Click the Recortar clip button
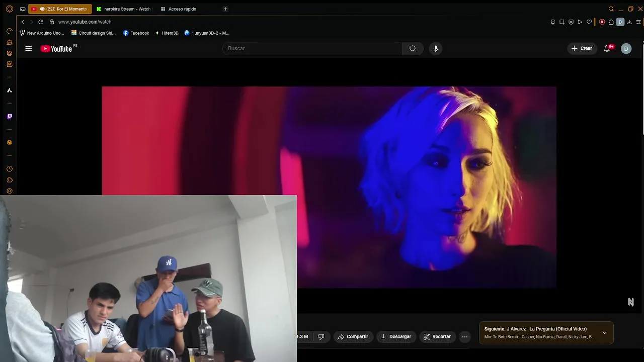The image size is (644, 362). click(x=437, y=337)
